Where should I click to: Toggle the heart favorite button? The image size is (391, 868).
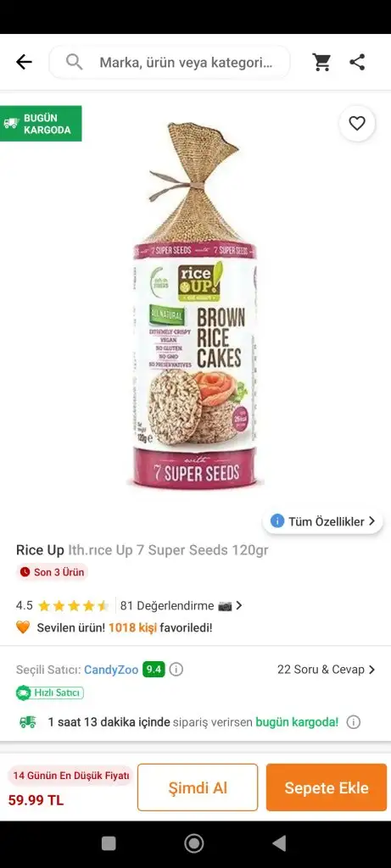pos(357,124)
